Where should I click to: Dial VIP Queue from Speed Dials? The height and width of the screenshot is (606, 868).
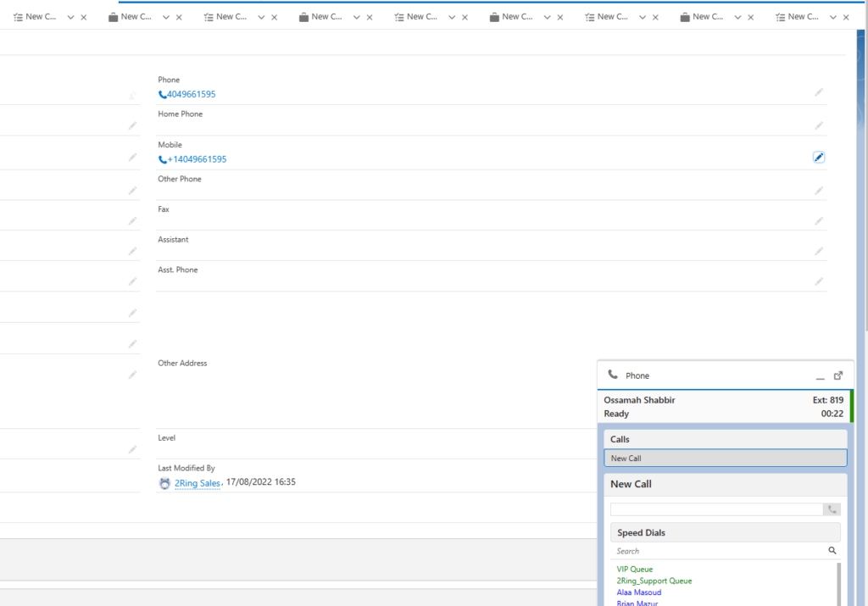[x=634, y=569]
